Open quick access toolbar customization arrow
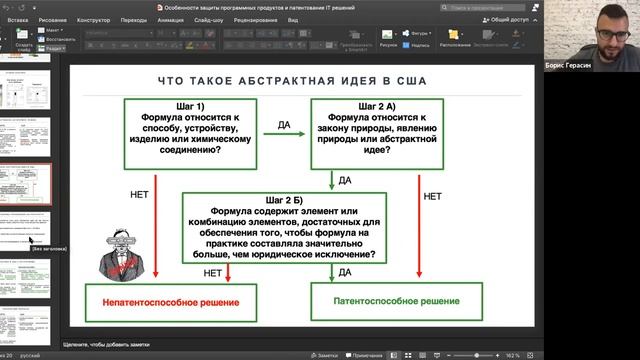The width and height of the screenshot is (640, 360). 34,8
